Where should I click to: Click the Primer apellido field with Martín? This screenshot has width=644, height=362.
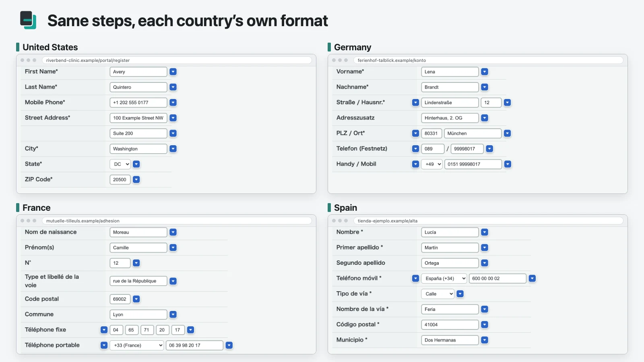coord(450,248)
